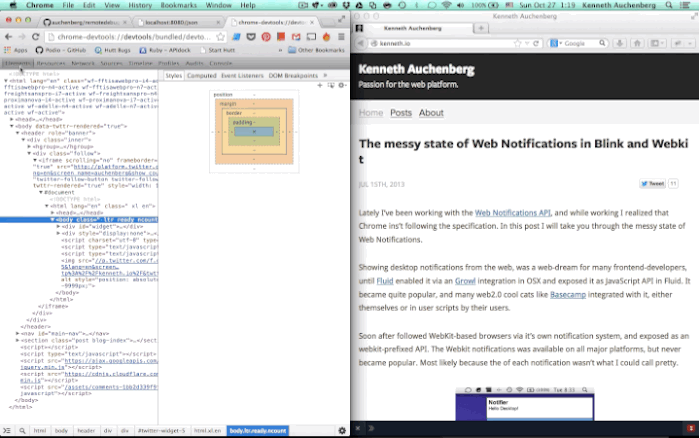Open the Other Bookmarks folder
The height and width of the screenshot is (438, 700).
click(x=316, y=50)
